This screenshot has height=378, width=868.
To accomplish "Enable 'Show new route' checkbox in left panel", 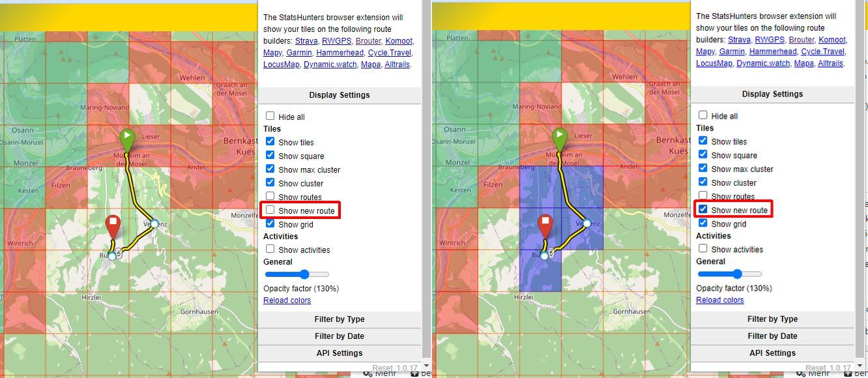I will (270, 211).
